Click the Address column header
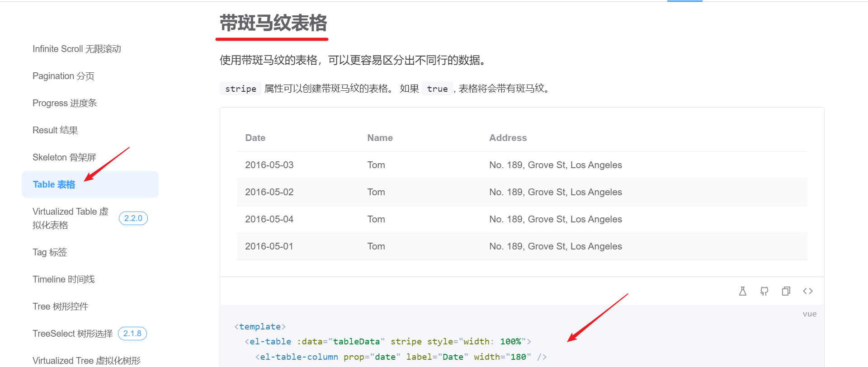 508,138
